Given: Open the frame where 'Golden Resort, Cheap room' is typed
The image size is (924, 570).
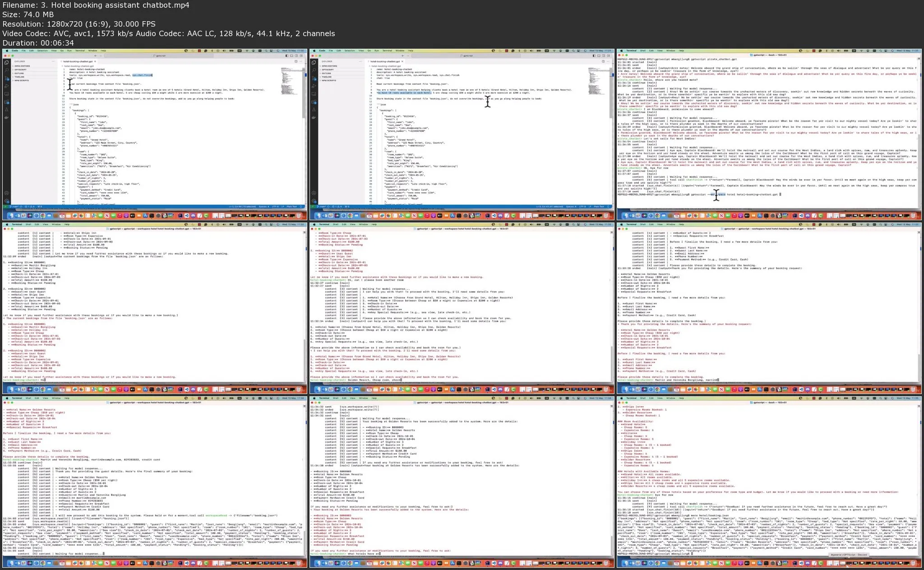Looking at the screenshot, I should tap(462, 308).
